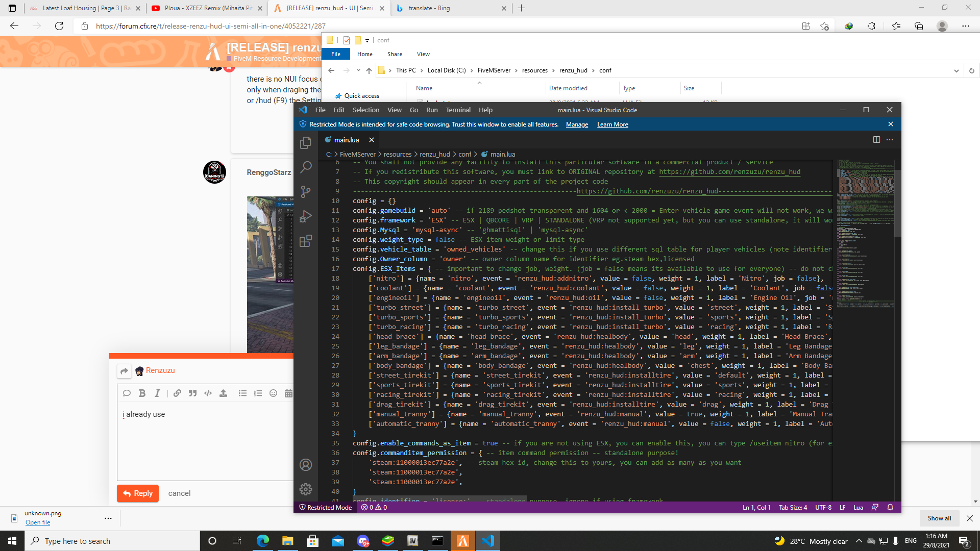Split the VS Code editor right

[x=876, y=140]
